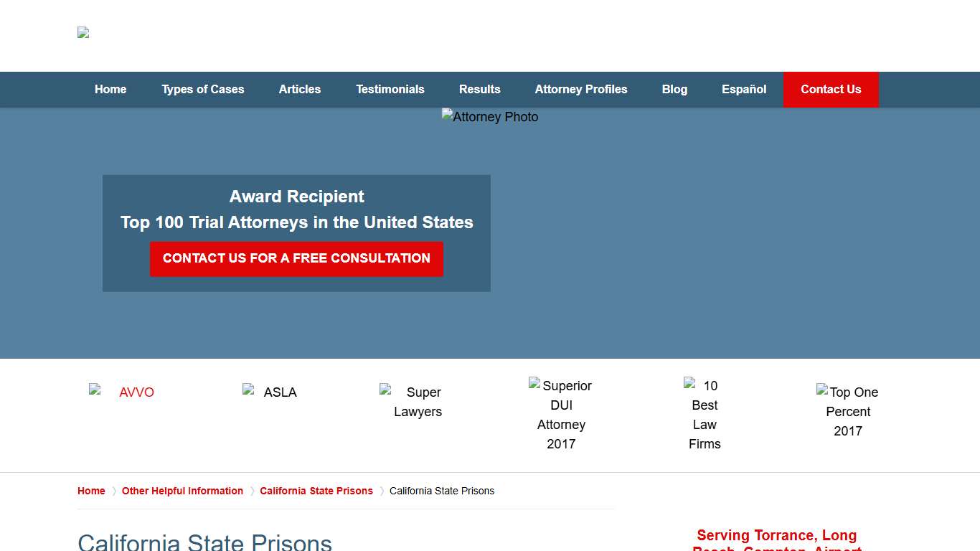
Task: Open the Testimonials page
Action: pyautogui.click(x=390, y=89)
